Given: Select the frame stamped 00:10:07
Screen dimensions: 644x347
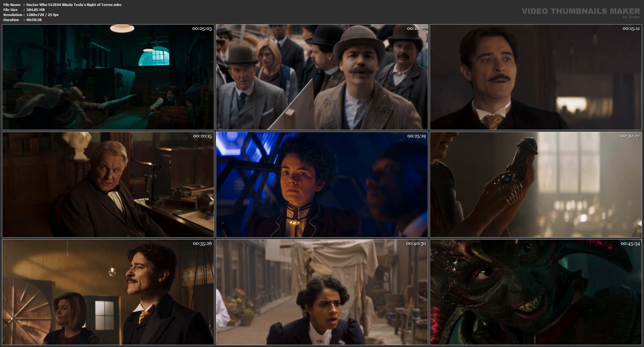Looking at the screenshot, I should [322, 77].
